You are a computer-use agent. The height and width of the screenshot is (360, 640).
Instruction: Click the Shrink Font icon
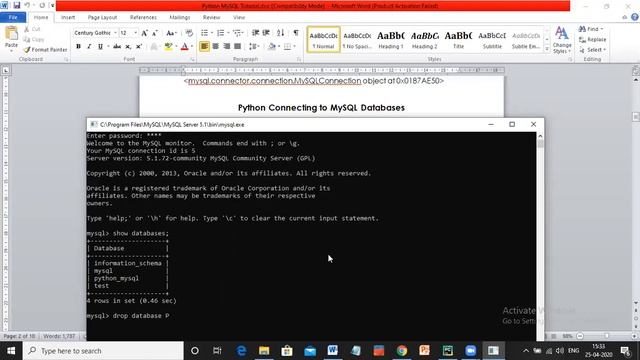click(x=155, y=33)
